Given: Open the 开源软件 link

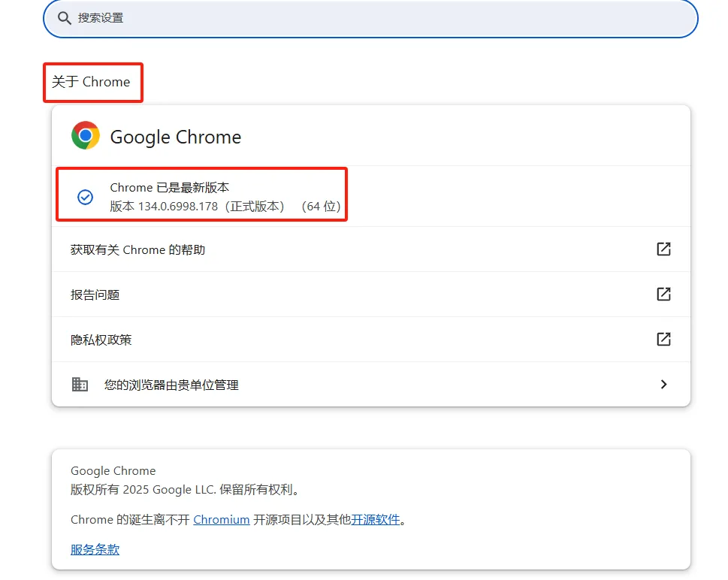Looking at the screenshot, I should [x=376, y=519].
